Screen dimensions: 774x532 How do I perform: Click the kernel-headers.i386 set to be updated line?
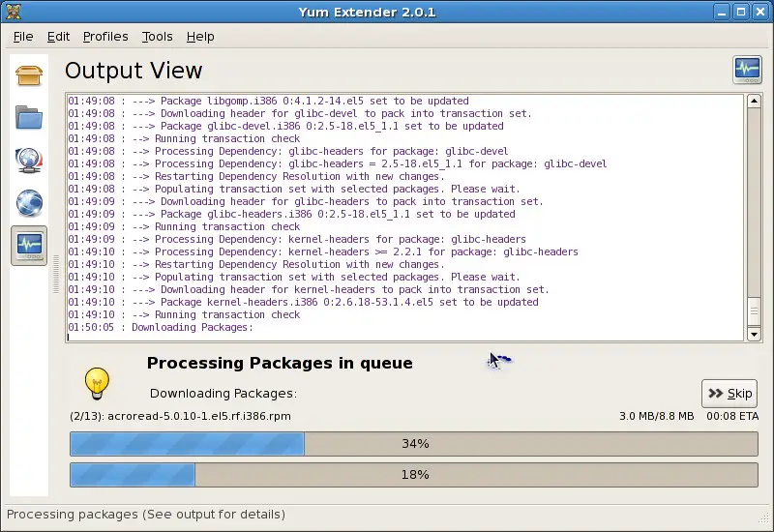[303, 302]
